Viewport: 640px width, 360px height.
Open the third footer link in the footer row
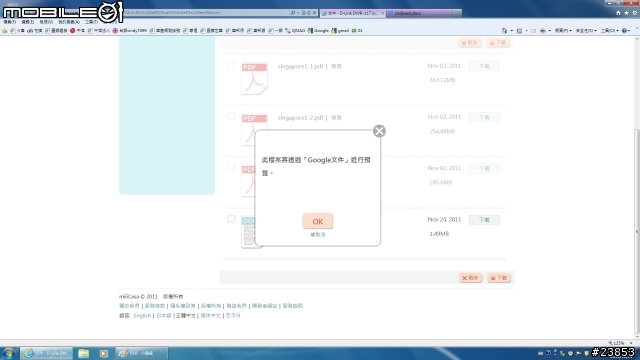click(183, 306)
